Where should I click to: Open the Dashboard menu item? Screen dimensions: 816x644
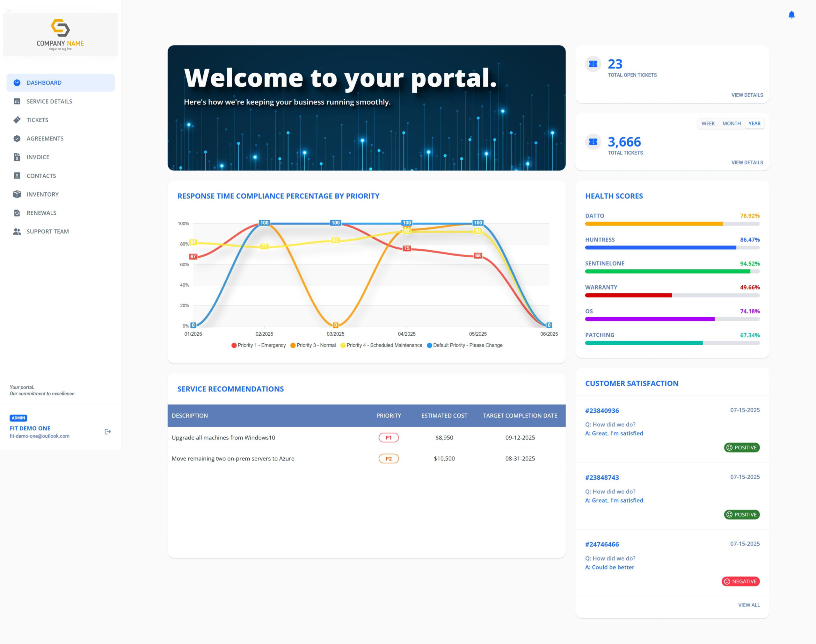[x=44, y=82]
